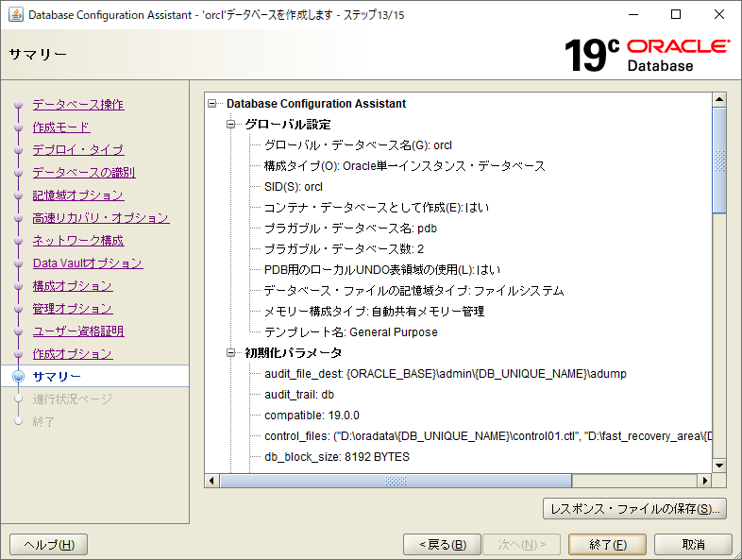The width and height of the screenshot is (742, 560).
Task: Click the horizontal scrollbar left arrow
Action: click(x=211, y=481)
